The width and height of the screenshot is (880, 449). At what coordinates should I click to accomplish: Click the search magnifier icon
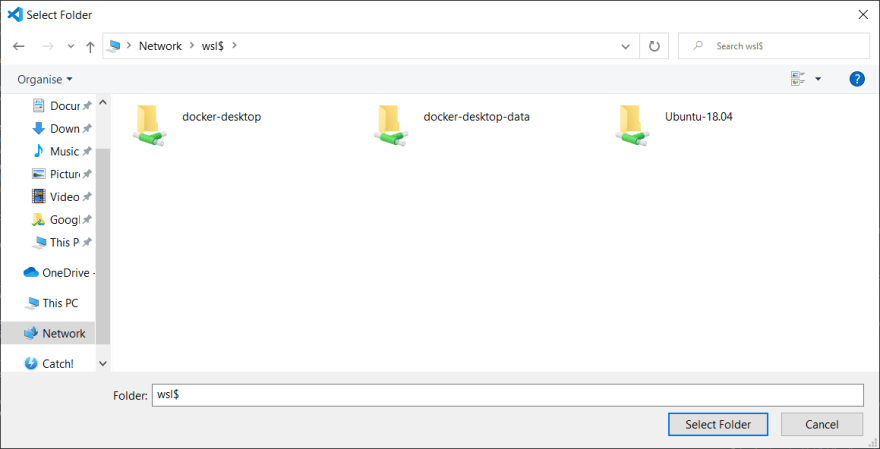pyautogui.click(x=698, y=46)
